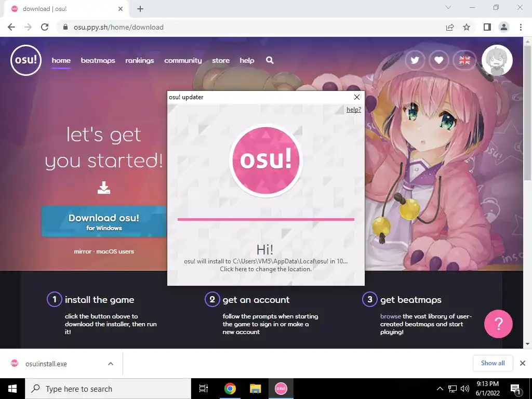Close the downloads bar
The image size is (532, 399).
click(523, 363)
